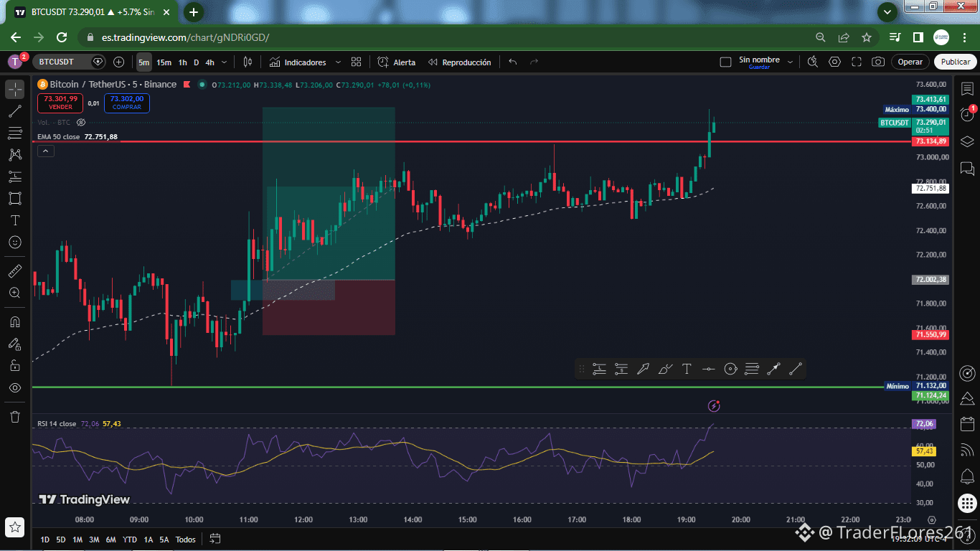The width and height of the screenshot is (980, 551).
Task: Click the Publicar button
Action: pyautogui.click(x=956, y=62)
